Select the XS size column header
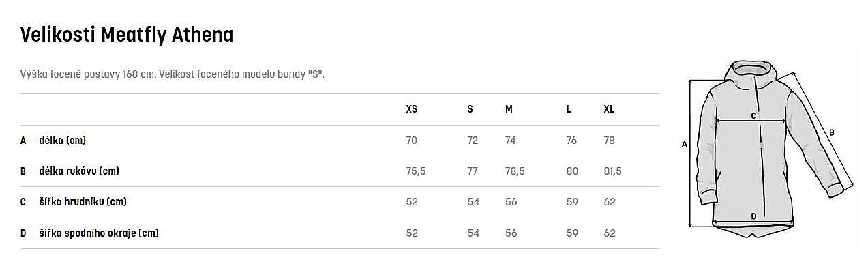Screen dimensions: 868x277 tap(411, 109)
